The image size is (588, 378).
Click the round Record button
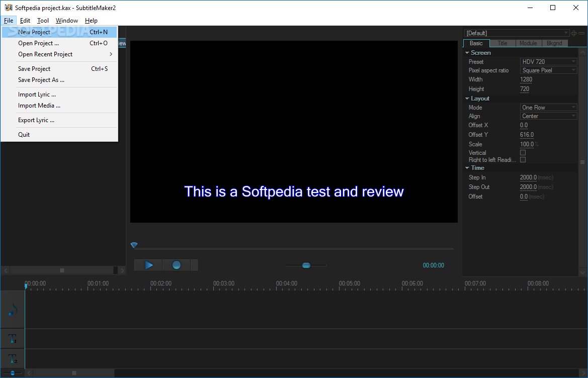tap(176, 265)
